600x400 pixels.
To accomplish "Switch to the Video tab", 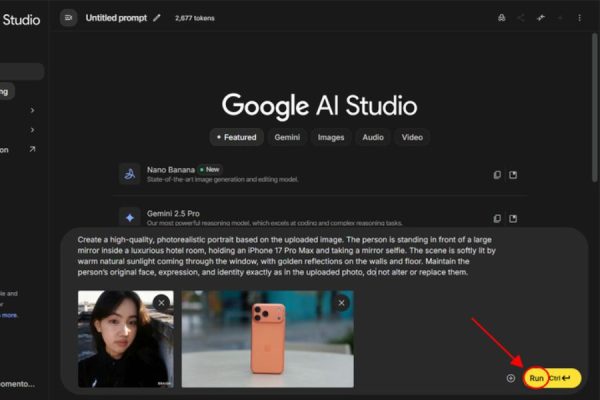I will click(x=412, y=137).
